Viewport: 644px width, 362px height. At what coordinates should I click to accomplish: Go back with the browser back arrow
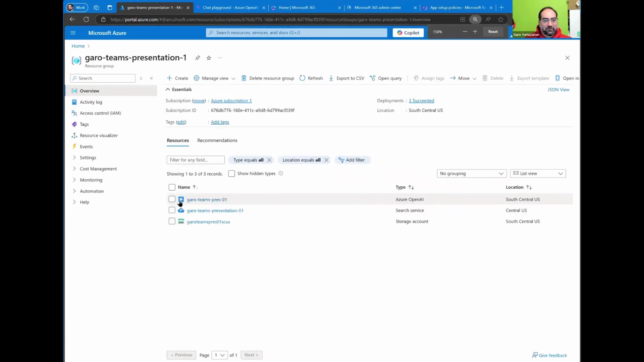72,19
